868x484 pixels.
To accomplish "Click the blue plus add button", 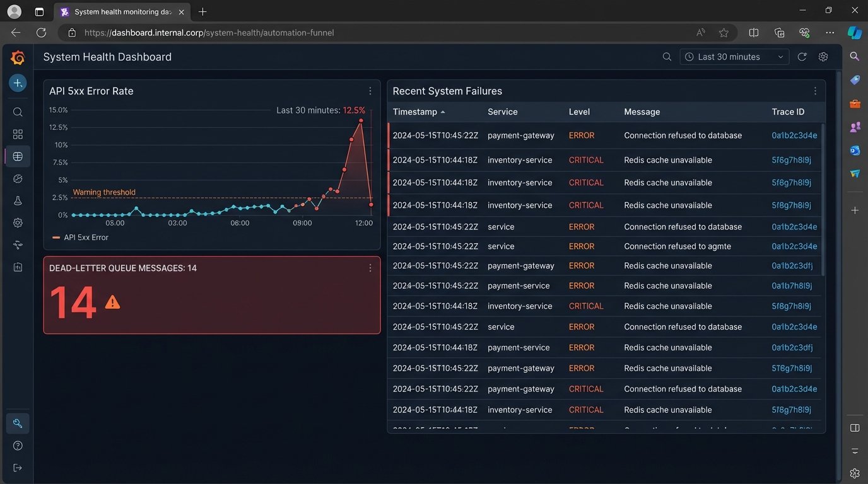I will (x=18, y=83).
